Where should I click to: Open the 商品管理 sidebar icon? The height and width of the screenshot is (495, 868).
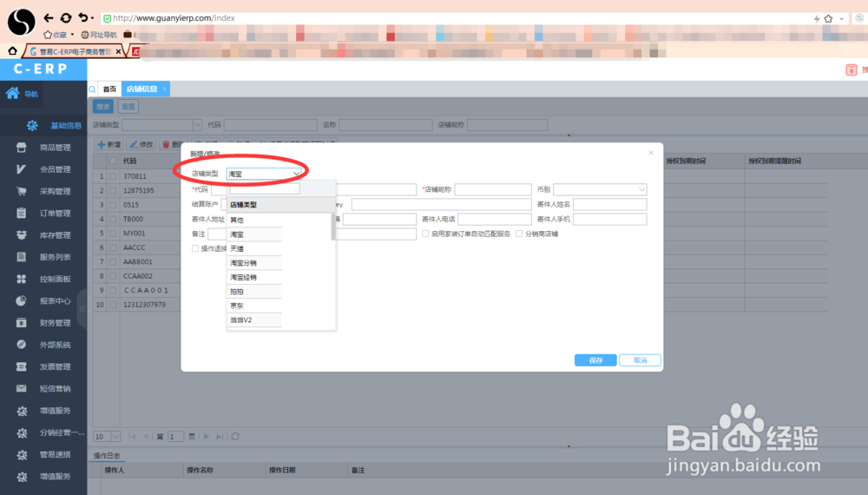21,148
